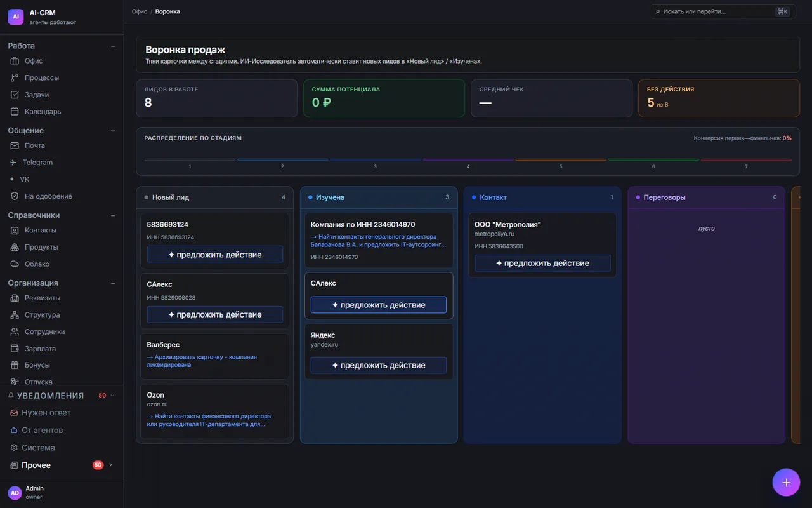This screenshot has height=508, width=812.
Task: Click the Валберес archive suggestion link
Action: pyautogui.click(x=202, y=361)
